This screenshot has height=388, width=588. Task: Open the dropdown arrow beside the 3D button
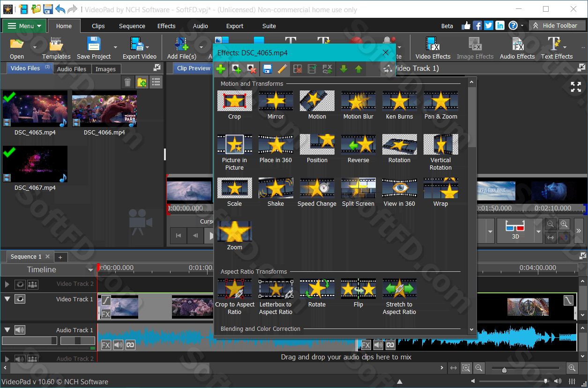pos(538,231)
